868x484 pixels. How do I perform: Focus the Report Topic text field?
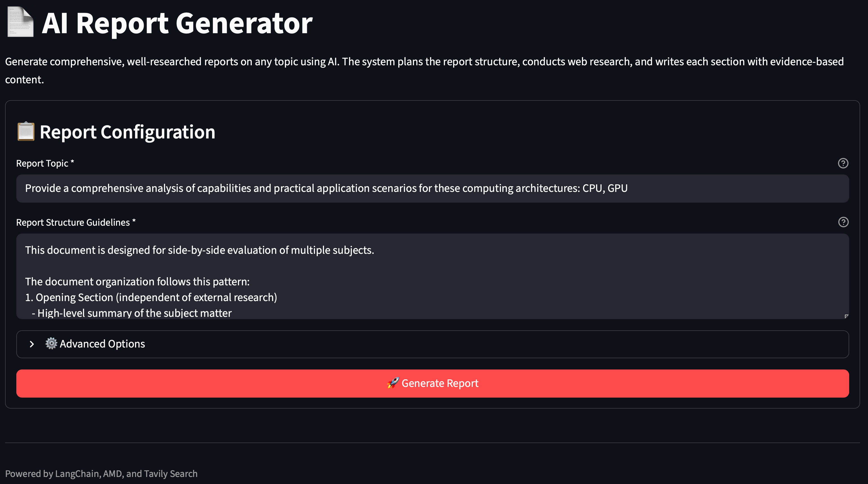point(433,189)
